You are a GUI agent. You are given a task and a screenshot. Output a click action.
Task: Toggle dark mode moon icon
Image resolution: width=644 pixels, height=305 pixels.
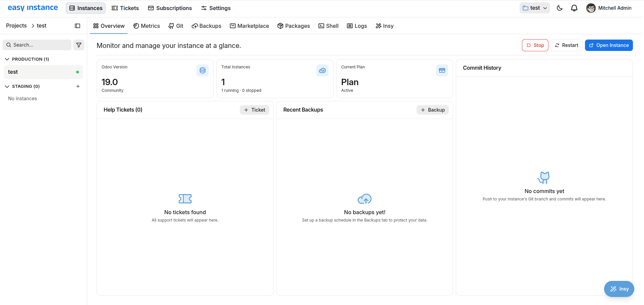point(559,8)
